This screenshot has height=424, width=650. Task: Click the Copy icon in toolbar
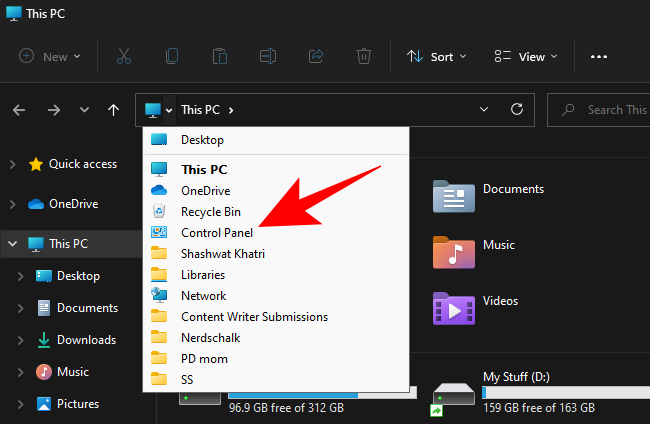172,57
